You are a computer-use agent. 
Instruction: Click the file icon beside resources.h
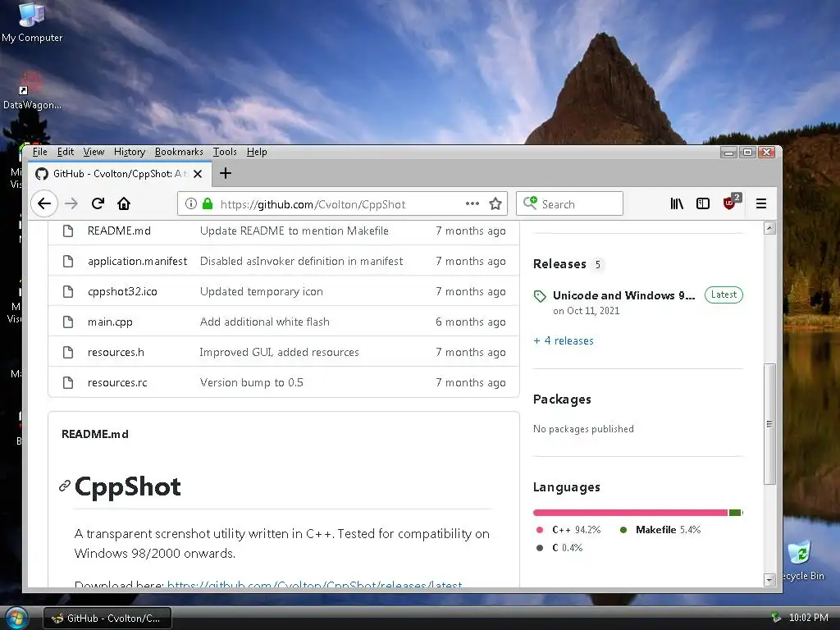coord(68,353)
